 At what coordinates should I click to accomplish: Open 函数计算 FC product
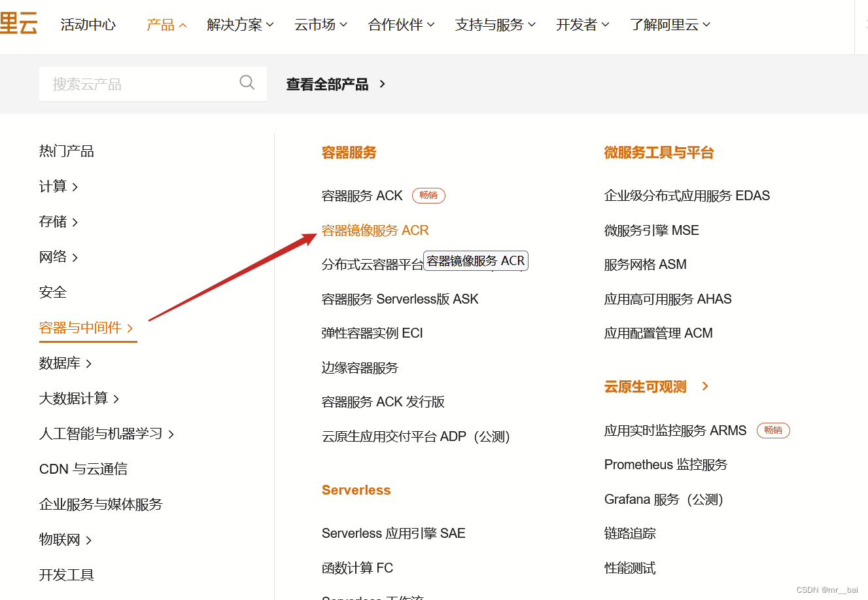pos(358,568)
